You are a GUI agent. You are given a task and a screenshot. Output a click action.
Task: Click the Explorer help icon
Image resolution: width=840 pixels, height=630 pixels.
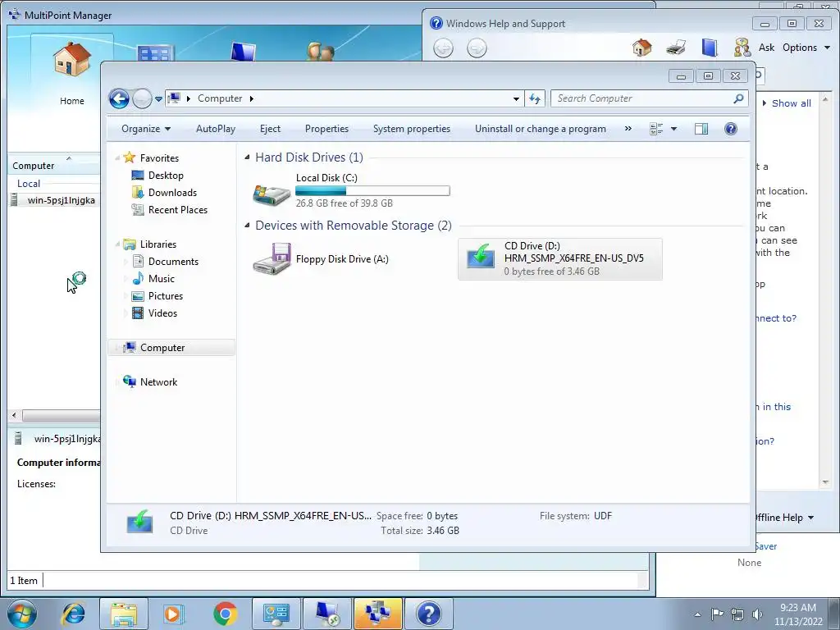coord(730,129)
